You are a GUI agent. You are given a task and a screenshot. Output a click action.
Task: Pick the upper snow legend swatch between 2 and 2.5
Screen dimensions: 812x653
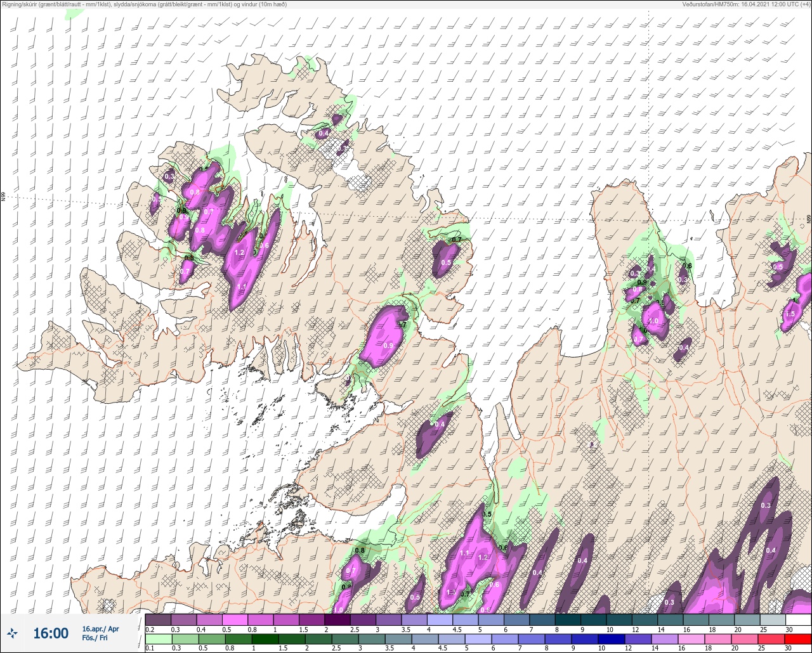(x=337, y=619)
